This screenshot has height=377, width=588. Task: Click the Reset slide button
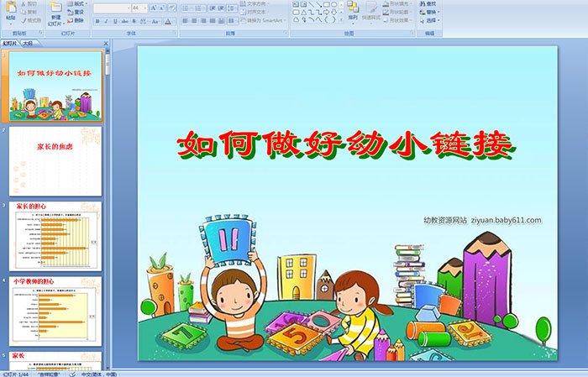tap(76, 12)
